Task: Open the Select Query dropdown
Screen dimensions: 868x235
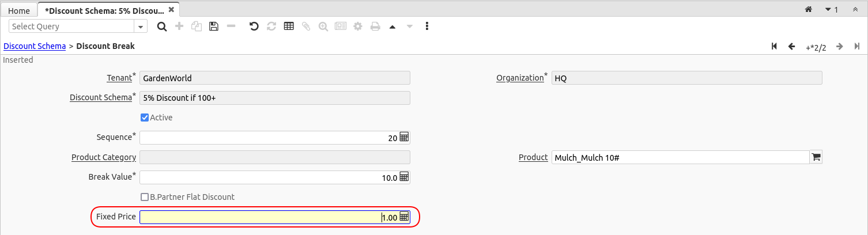Action: point(141,26)
